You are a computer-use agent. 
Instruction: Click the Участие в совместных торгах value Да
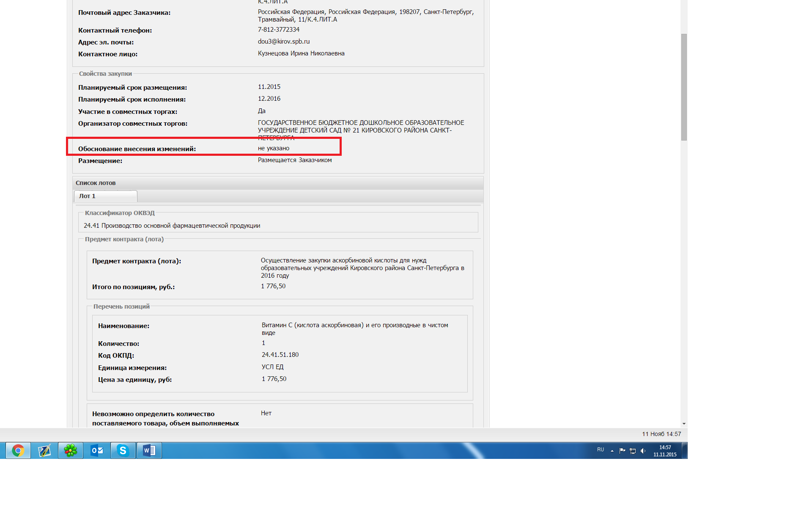pos(262,111)
